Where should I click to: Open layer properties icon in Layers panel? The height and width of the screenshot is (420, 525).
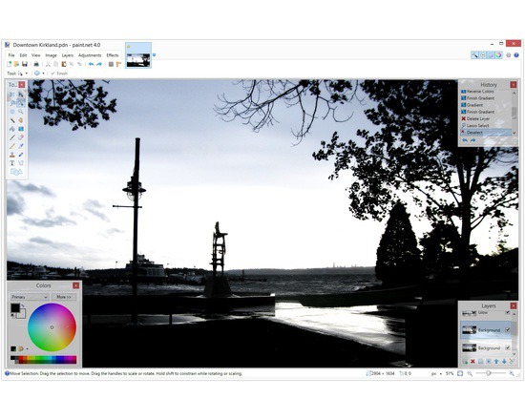click(x=512, y=361)
